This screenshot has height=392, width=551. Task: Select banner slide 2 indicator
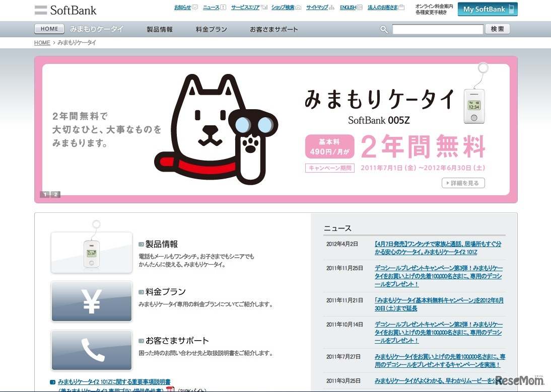pos(55,194)
